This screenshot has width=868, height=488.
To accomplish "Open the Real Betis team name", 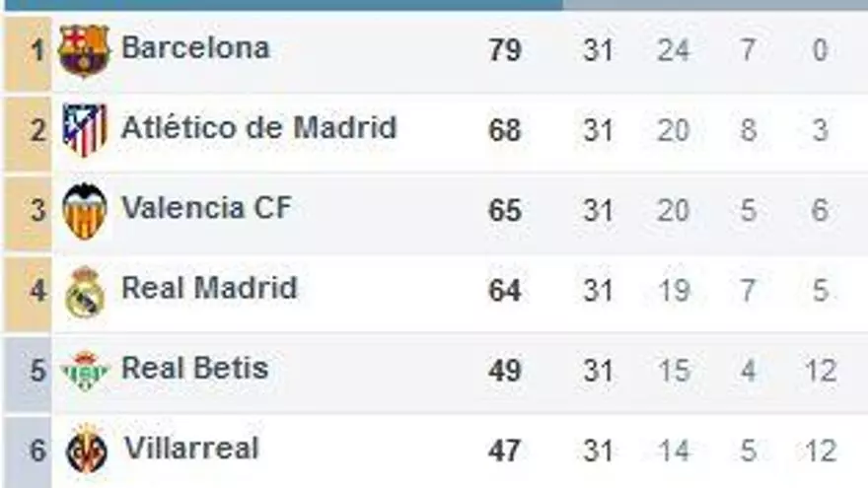I will pyautogui.click(x=194, y=369).
